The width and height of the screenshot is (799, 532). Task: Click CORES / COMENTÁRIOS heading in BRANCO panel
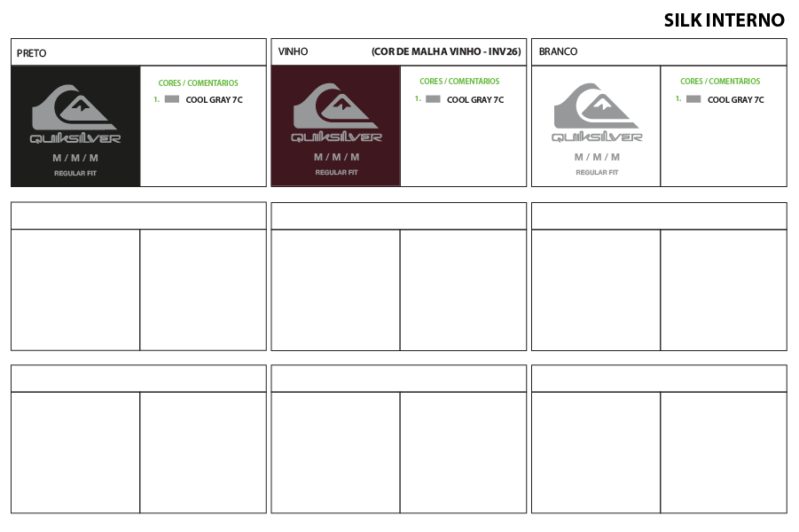(x=719, y=82)
